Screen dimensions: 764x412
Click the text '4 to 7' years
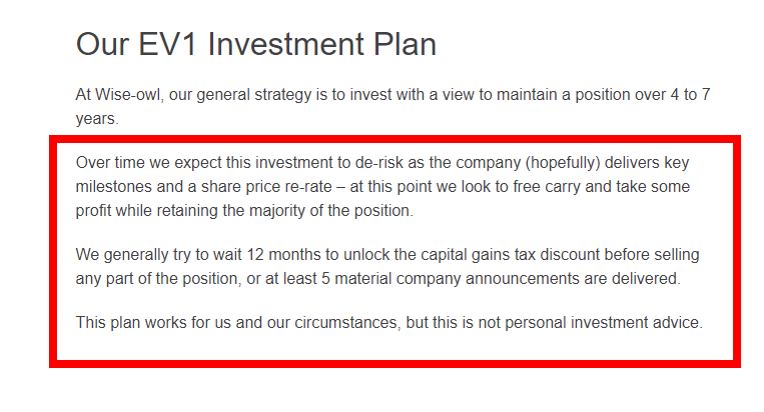tap(690, 94)
